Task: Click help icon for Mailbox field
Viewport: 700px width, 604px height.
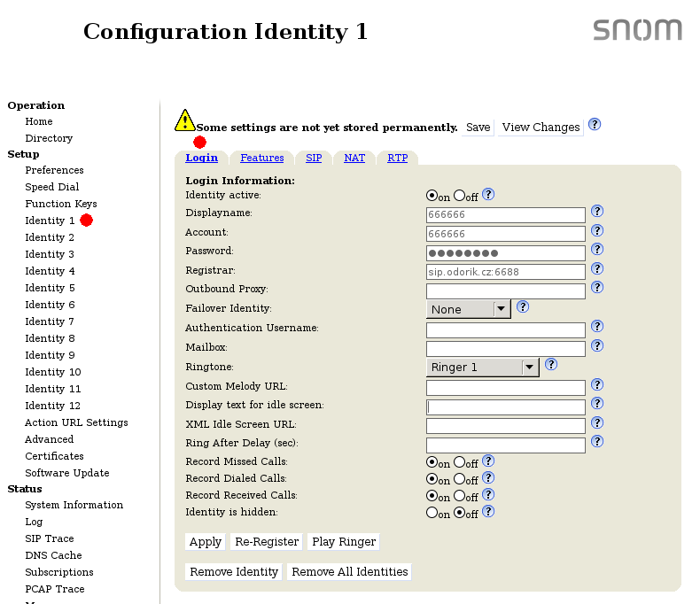Action: pyautogui.click(x=597, y=345)
